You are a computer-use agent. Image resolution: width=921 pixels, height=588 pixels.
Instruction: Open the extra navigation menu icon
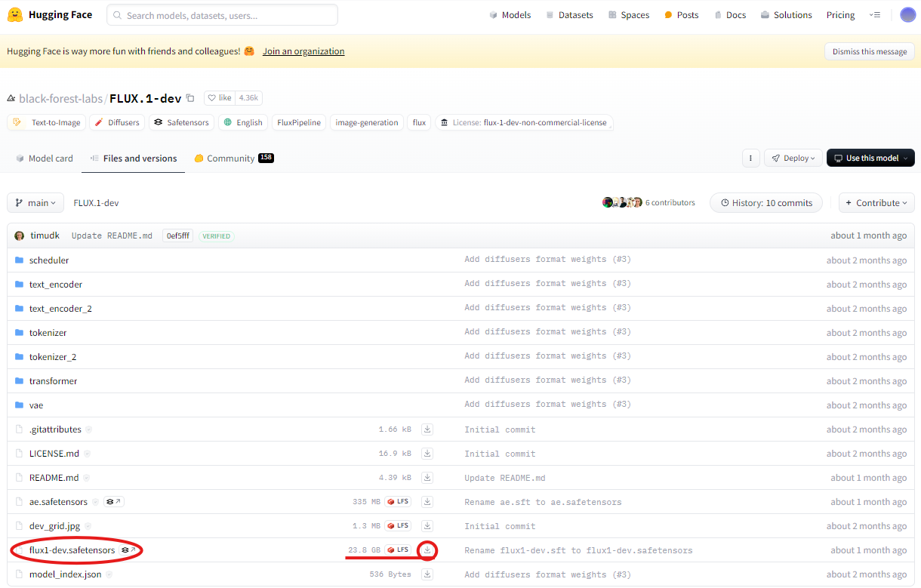(875, 15)
